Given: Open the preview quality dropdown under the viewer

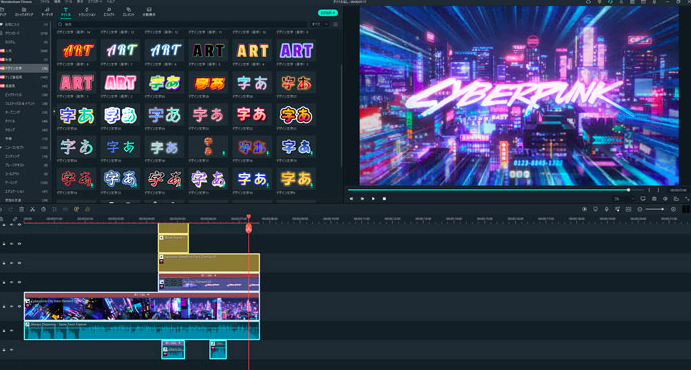Looking at the screenshot, I should [x=623, y=199].
